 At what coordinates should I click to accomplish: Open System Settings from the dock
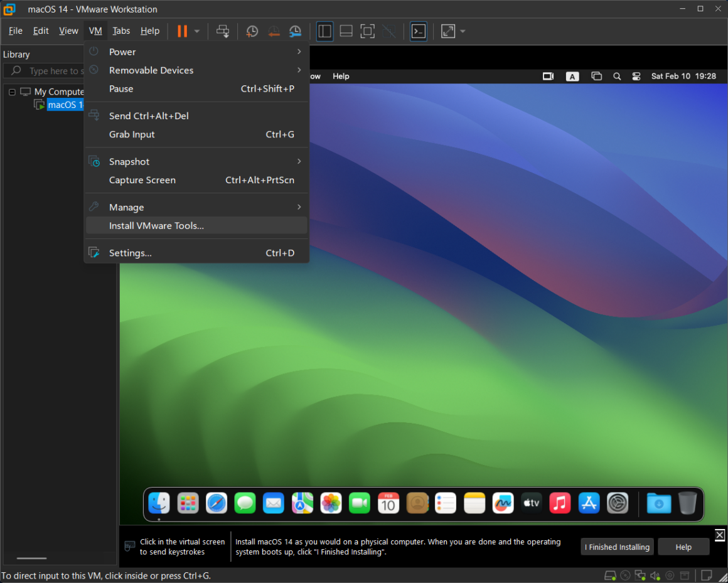(618, 503)
